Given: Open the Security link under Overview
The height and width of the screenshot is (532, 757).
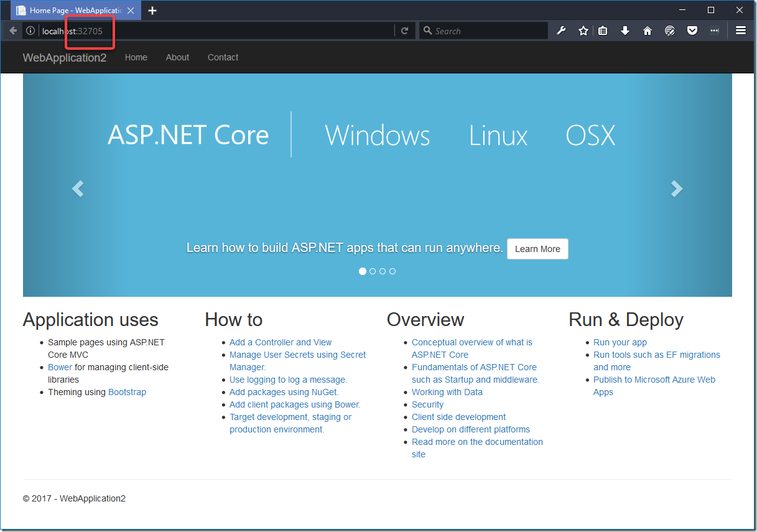Looking at the screenshot, I should pos(427,404).
